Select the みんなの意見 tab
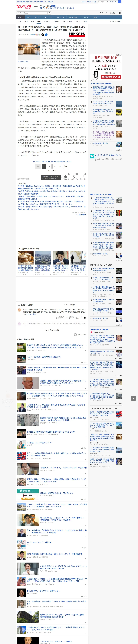138x644 pixels. pyautogui.click(x=73, y=17)
